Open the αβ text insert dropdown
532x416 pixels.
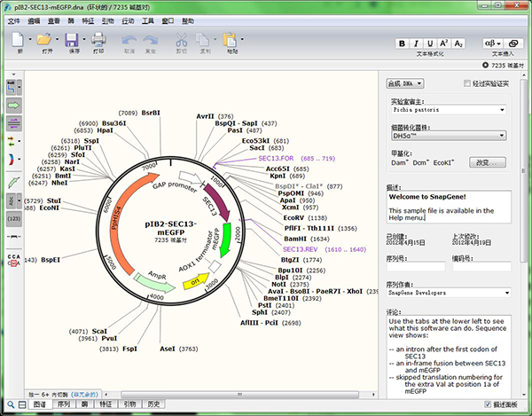point(493,43)
